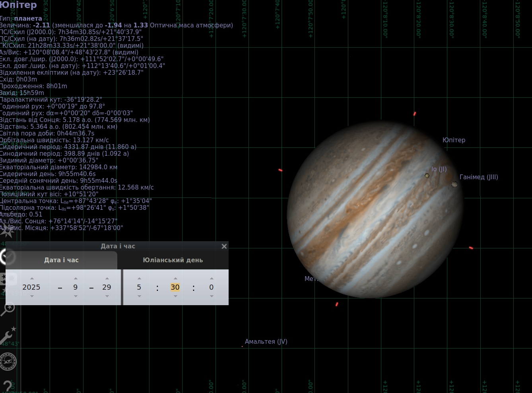Increase the hour 5 with up arrow

[x=139, y=278]
